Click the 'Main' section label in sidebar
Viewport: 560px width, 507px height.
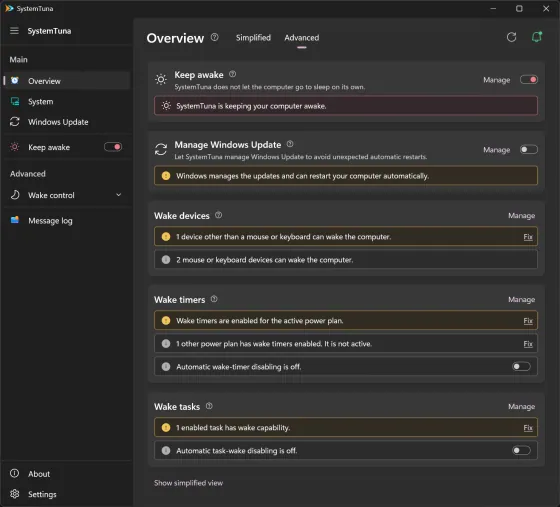coord(19,60)
